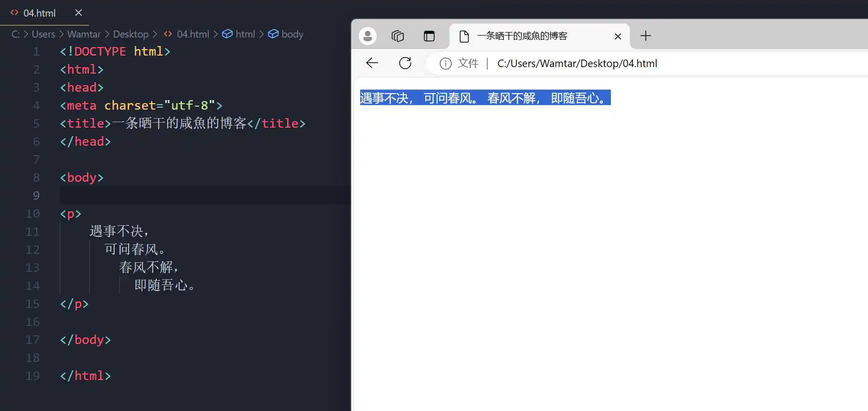View site information icon in address bar
Image resolution: width=868 pixels, height=411 pixels.
(445, 64)
